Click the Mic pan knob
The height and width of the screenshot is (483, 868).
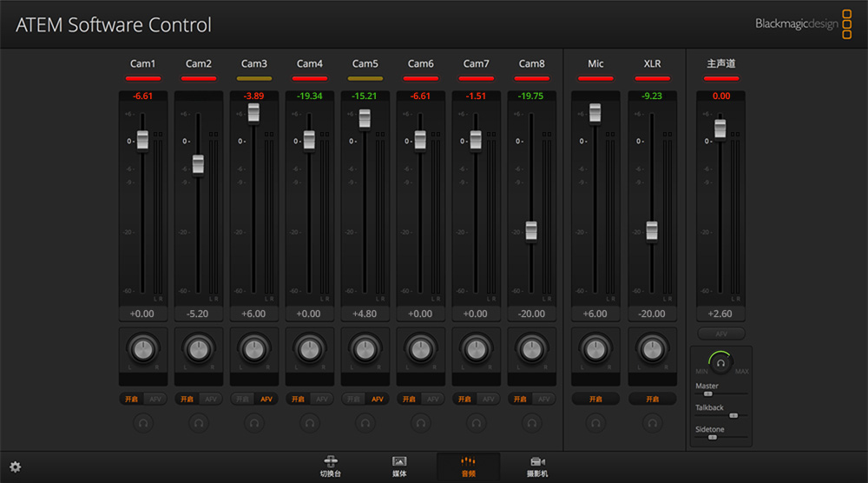pyautogui.click(x=595, y=349)
